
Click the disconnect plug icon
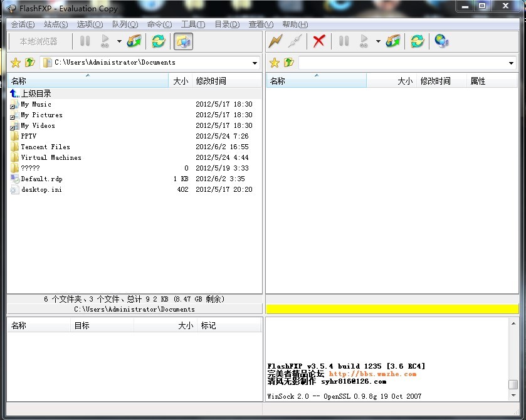tap(295, 41)
